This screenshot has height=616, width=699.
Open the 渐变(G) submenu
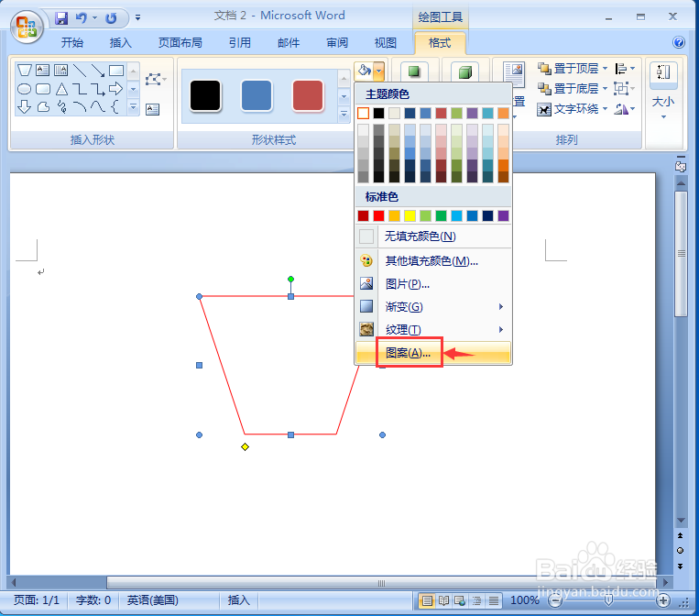(x=432, y=307)
